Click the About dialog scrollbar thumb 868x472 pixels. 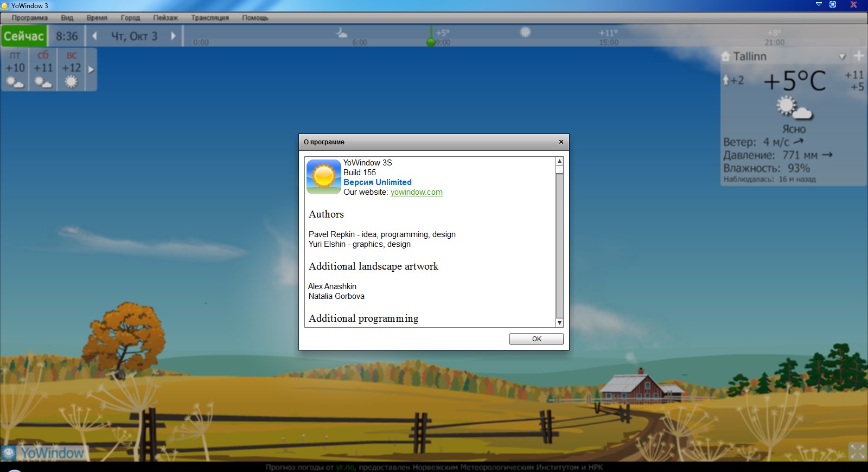coord(560,170)
